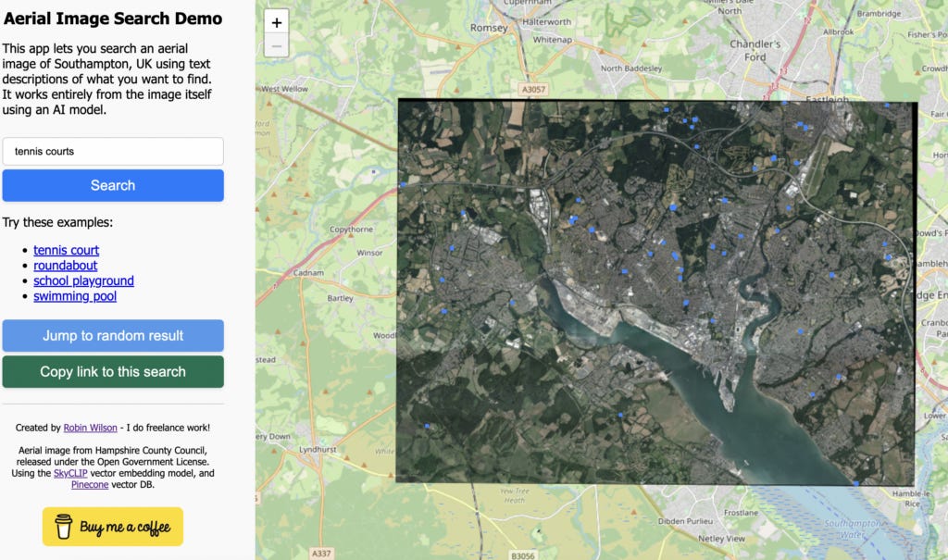This screenshot has height=560, width=948.
Task: Click the Cadnam map label
Action: pyautogui.click(x=308, y=273)
